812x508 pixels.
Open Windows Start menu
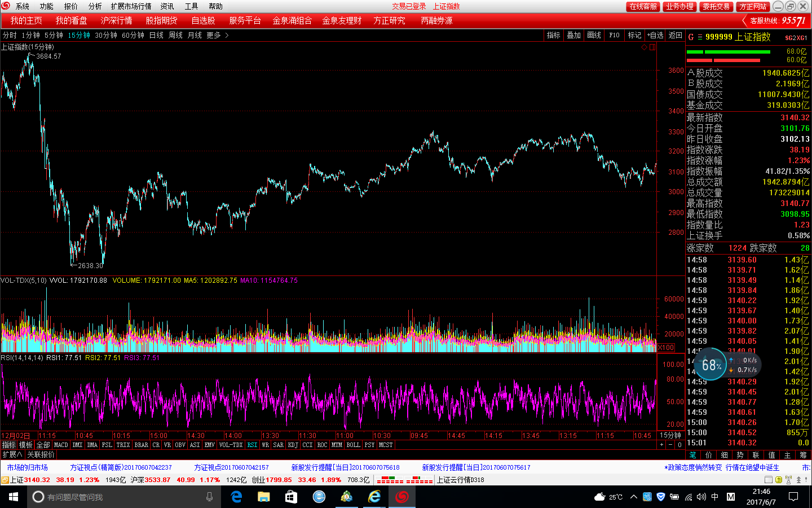[14, 497]
